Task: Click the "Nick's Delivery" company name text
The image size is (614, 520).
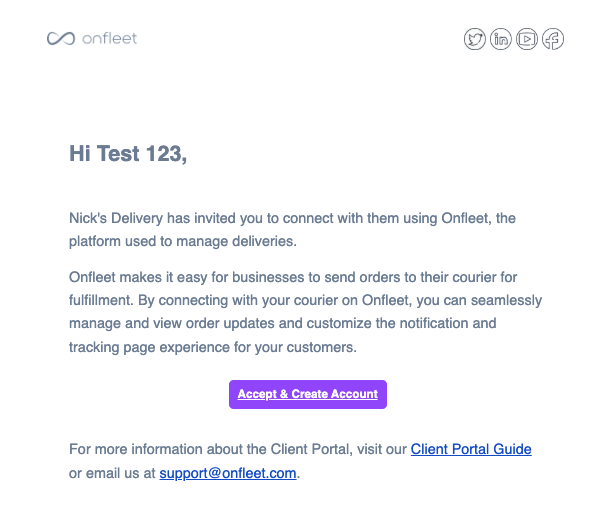Action: coord(116,218)
